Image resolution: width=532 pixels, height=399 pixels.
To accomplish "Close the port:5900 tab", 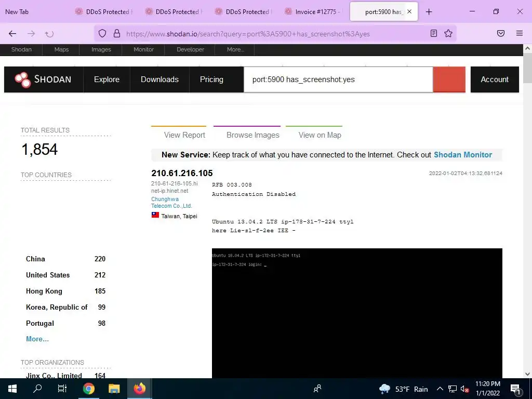I will (409, 11).
